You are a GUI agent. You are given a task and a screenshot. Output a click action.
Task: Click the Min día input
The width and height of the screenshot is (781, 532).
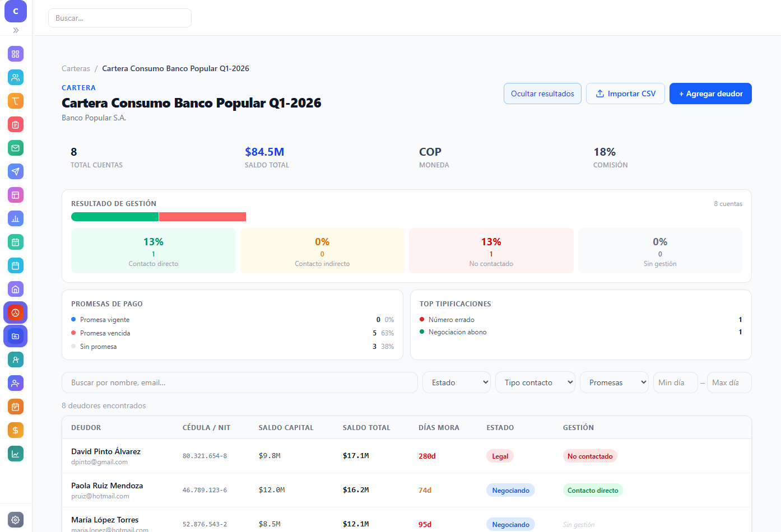[x=676, y=382]
